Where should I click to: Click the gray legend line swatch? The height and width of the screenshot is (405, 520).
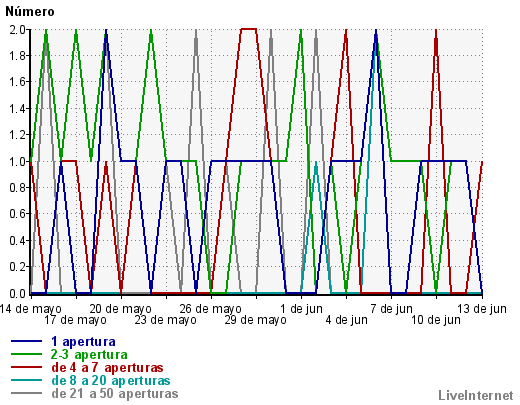point(27,393)
